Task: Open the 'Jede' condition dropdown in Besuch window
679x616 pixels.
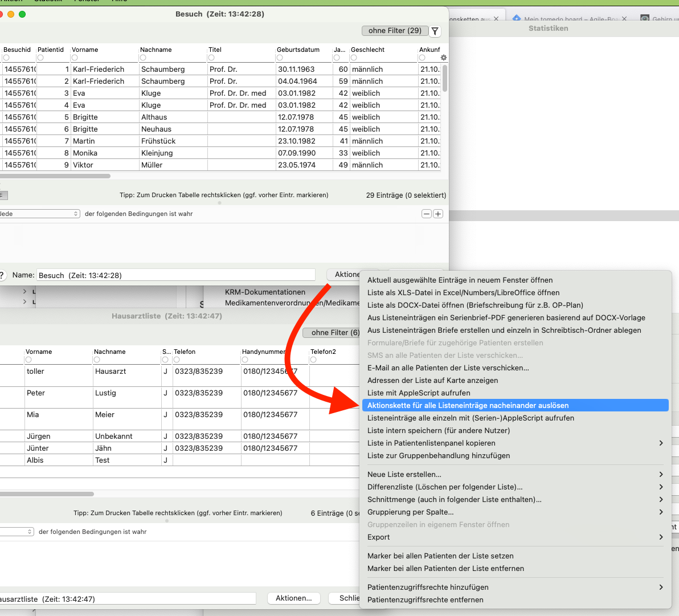Action: pyautogui.click(x=39, y=214)
